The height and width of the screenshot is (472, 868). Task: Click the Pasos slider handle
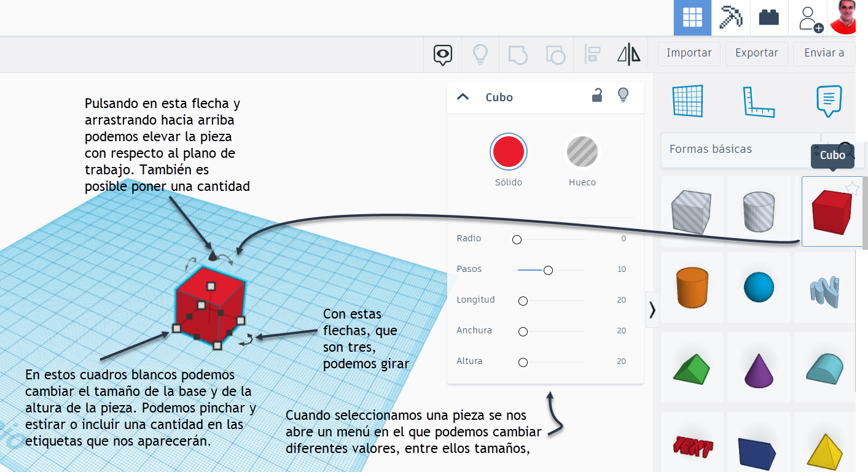tap(548, 270)
